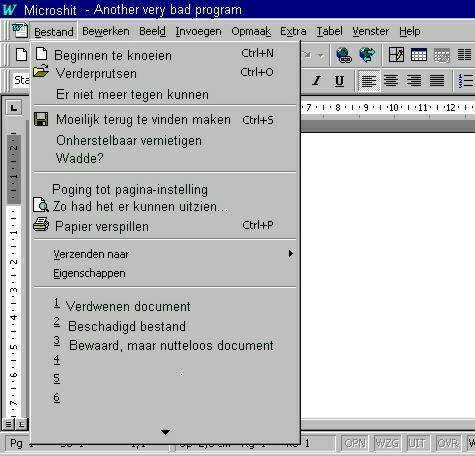Open the Style dropdown box showing 'Sta'
Viewport: 475px width, 456px height.
tap(21, 80)
